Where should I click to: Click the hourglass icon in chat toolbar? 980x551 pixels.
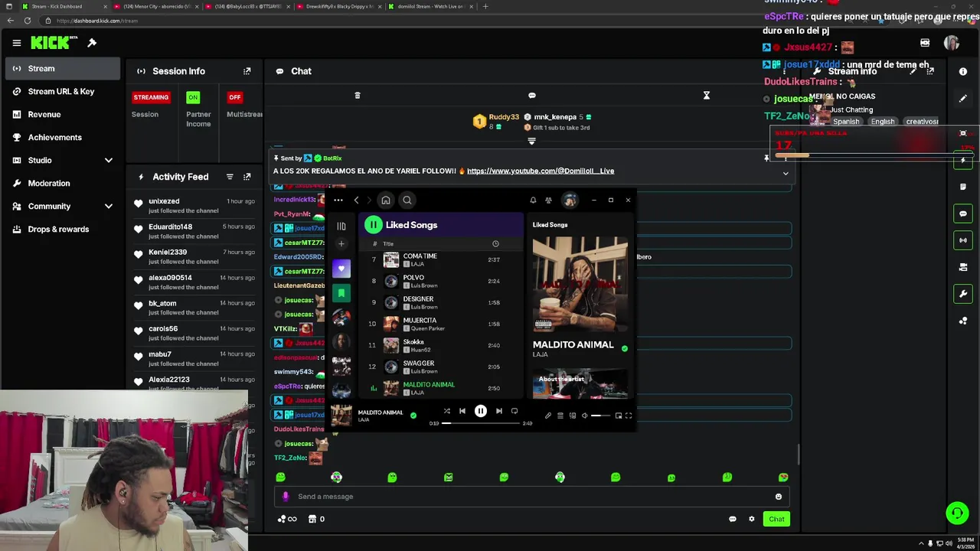pos(707,96)
